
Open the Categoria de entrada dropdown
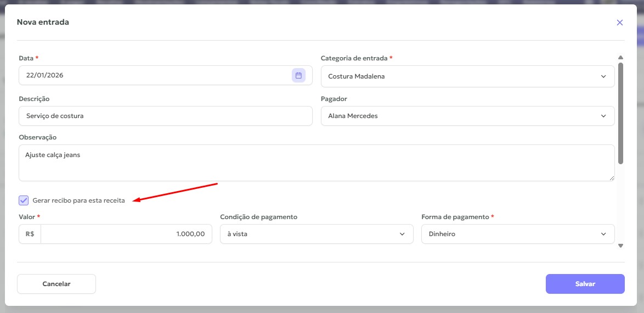(467, 76)
